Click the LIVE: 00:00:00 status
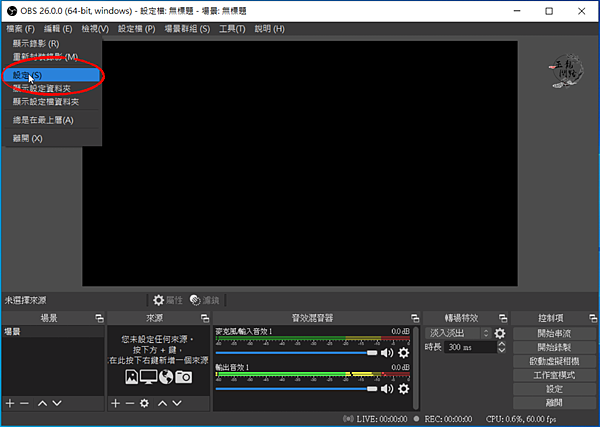Screen dimensions: 600x427 [x=382, y=419]
